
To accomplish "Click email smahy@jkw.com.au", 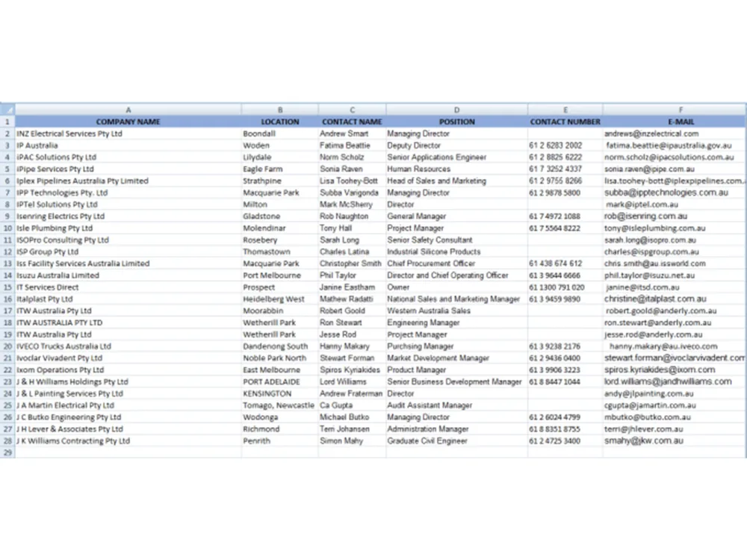I will [x=675, y=441].
